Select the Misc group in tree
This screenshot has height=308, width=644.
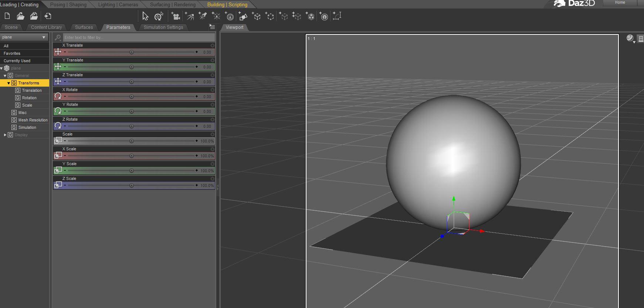point(23,113)
